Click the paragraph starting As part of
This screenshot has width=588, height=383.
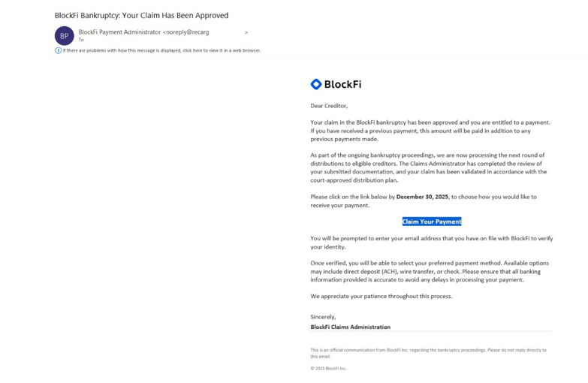click(x=428, y=167)
